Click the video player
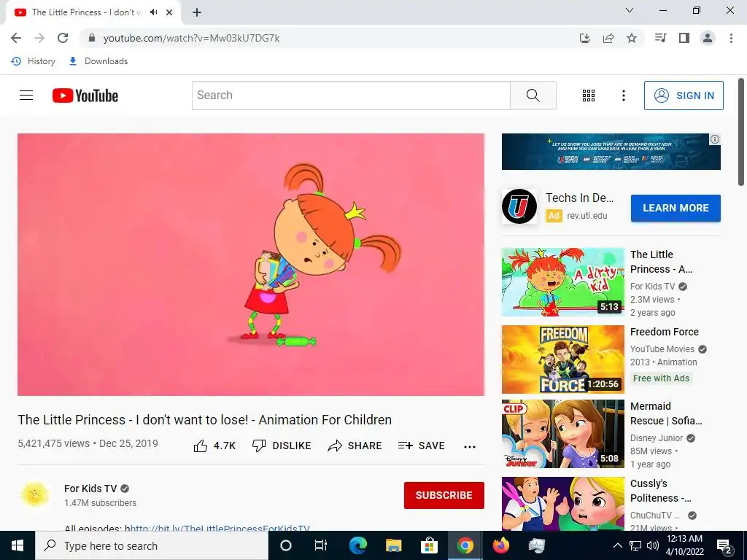Image resolution: width=747 pixels, height=560 pixels. tap(251, 264)
